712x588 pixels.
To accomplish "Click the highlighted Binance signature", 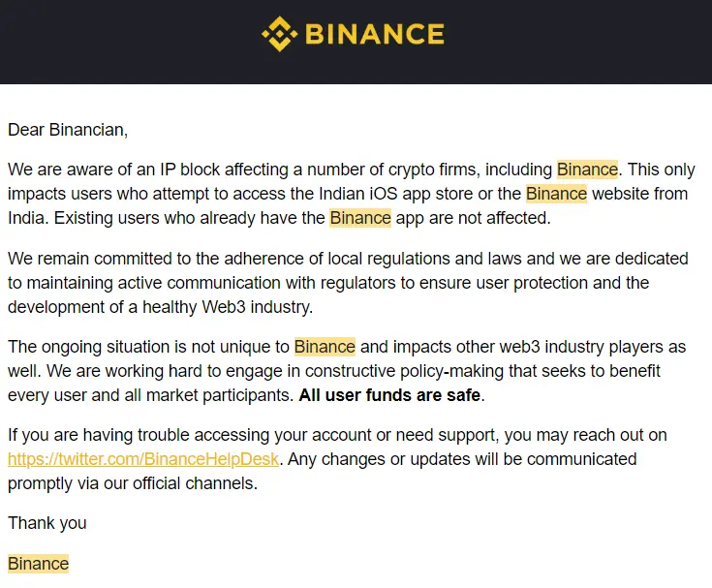I will tap(38, 564).
